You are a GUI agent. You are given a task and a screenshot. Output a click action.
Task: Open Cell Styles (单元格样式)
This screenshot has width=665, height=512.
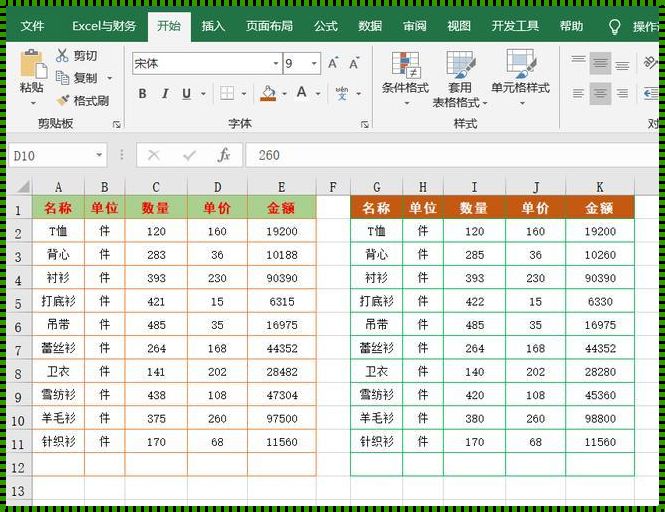520,78
